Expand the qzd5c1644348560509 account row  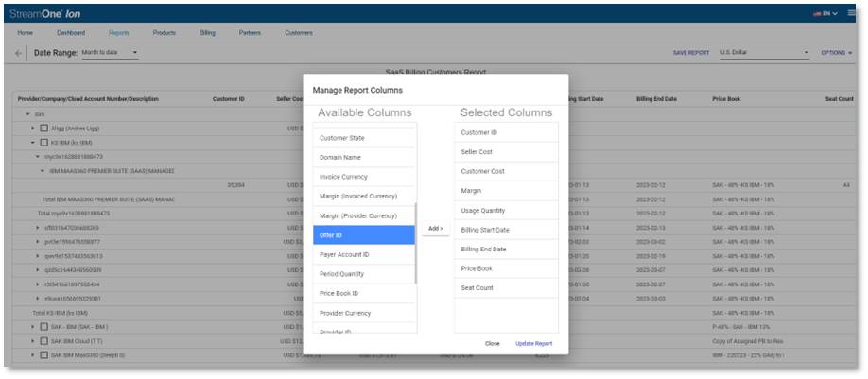point(38,270)
